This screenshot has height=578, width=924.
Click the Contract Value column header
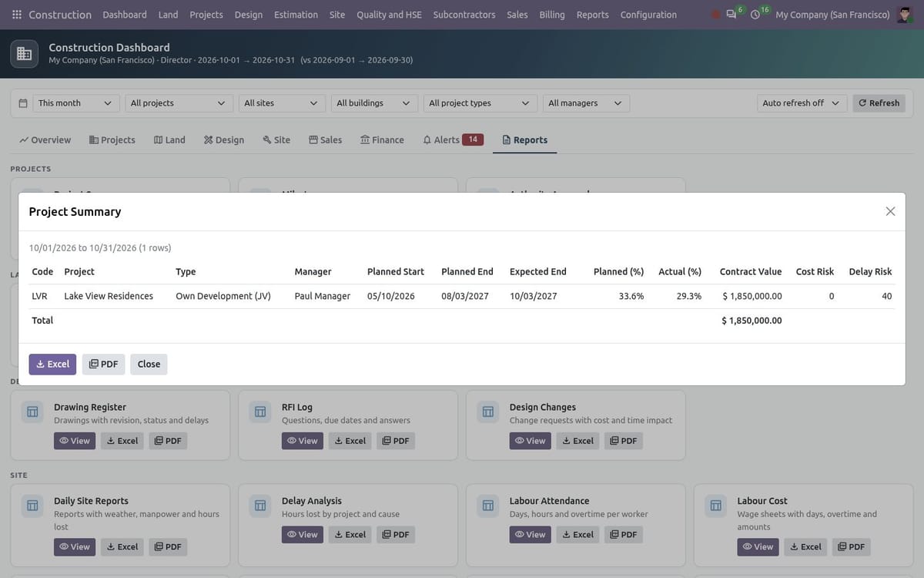[751, 272]
